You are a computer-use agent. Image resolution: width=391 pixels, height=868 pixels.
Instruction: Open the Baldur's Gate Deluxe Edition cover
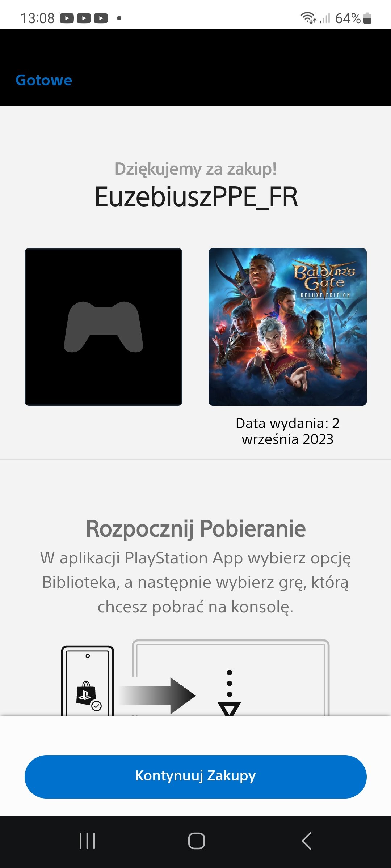(x=287, y=327)
